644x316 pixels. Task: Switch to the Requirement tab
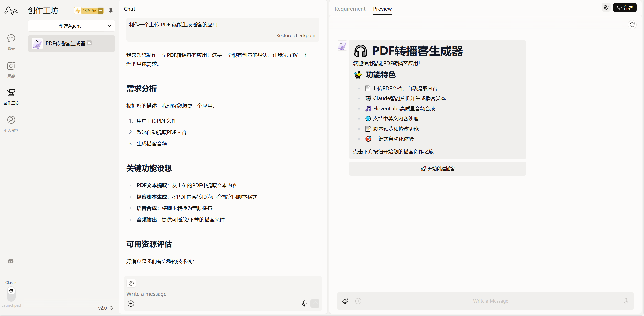point(350,9)
